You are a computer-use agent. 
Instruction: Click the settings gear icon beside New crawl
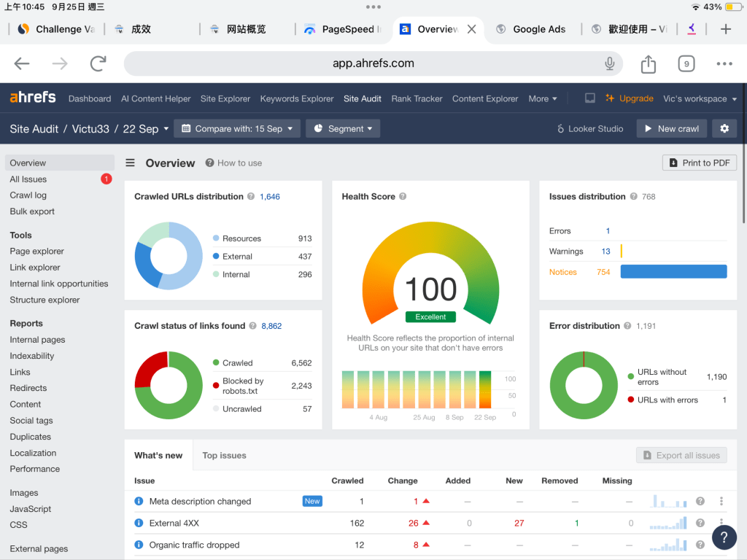(x=724, y=128)
